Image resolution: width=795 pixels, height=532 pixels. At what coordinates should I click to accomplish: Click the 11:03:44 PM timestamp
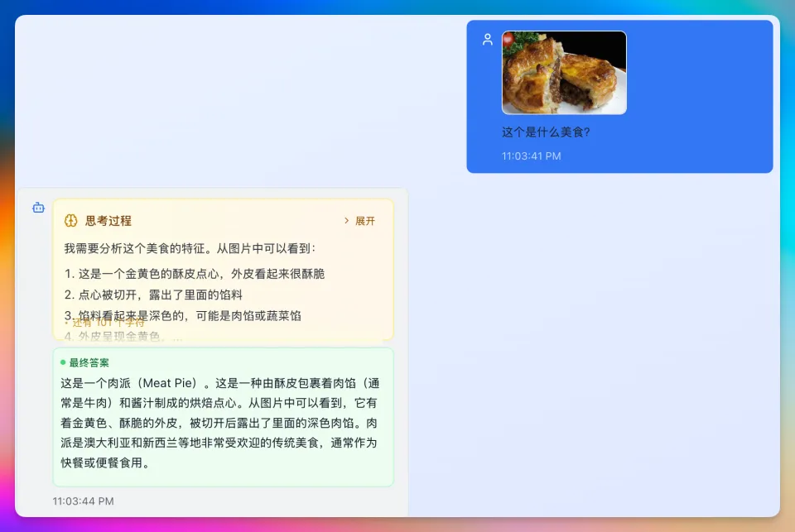[x=84, y=501]
